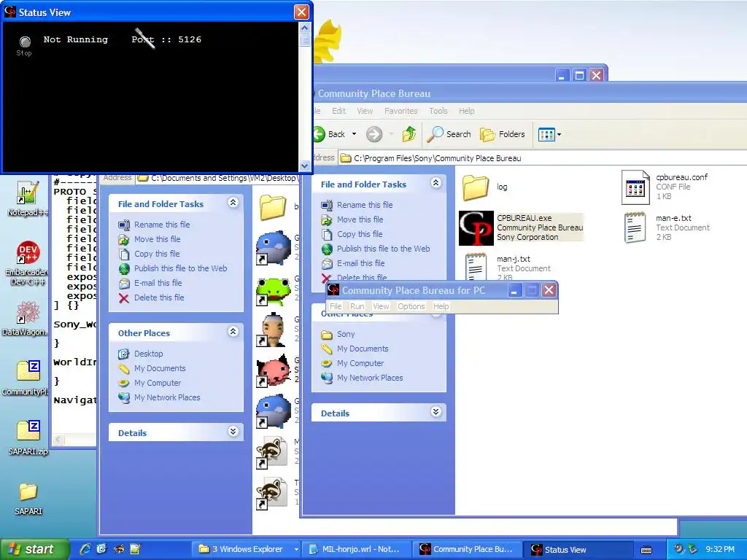Open Search in explorer toolbar
Screen dimensions: 747x560
click(x=449, y=134)
